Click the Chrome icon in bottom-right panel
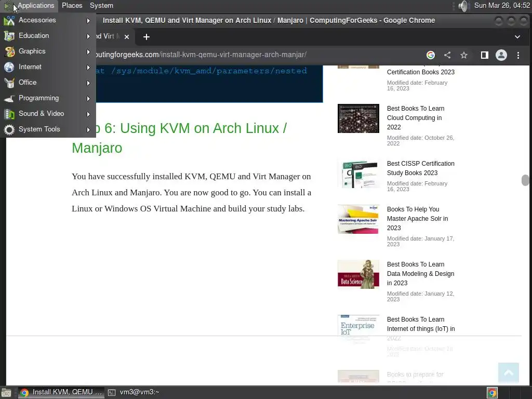 point(492,393)
